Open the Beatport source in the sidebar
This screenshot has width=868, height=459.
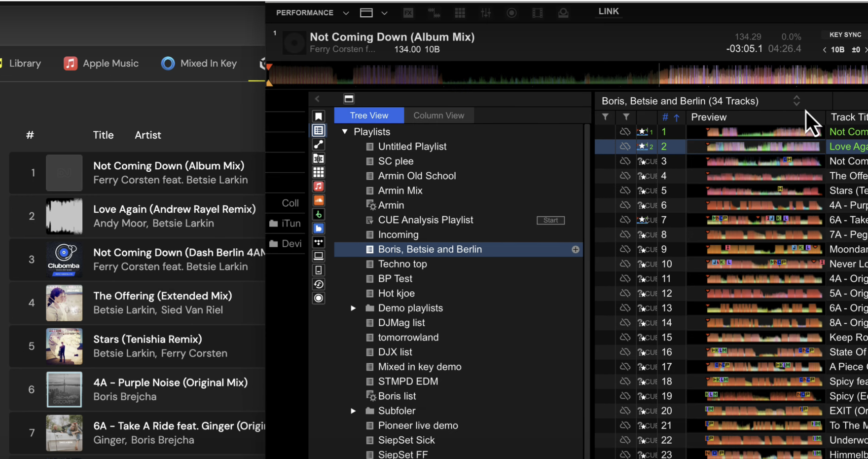[x=319, y=214]
